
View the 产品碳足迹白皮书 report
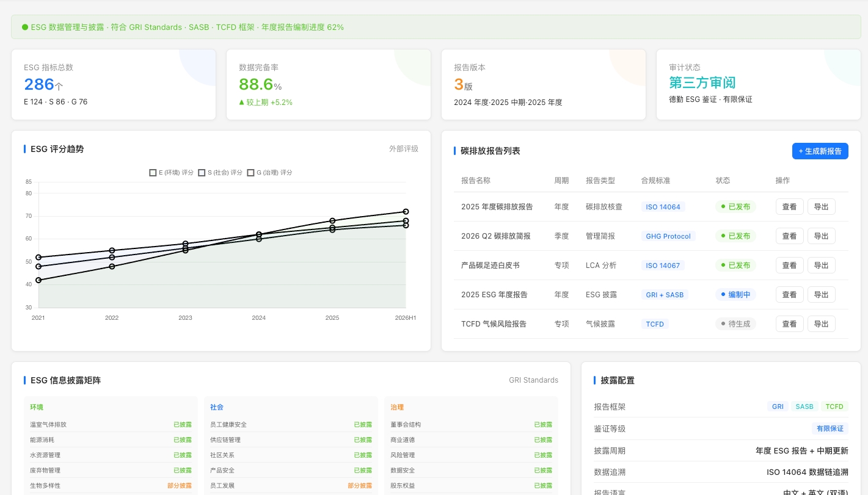[789, 266]
